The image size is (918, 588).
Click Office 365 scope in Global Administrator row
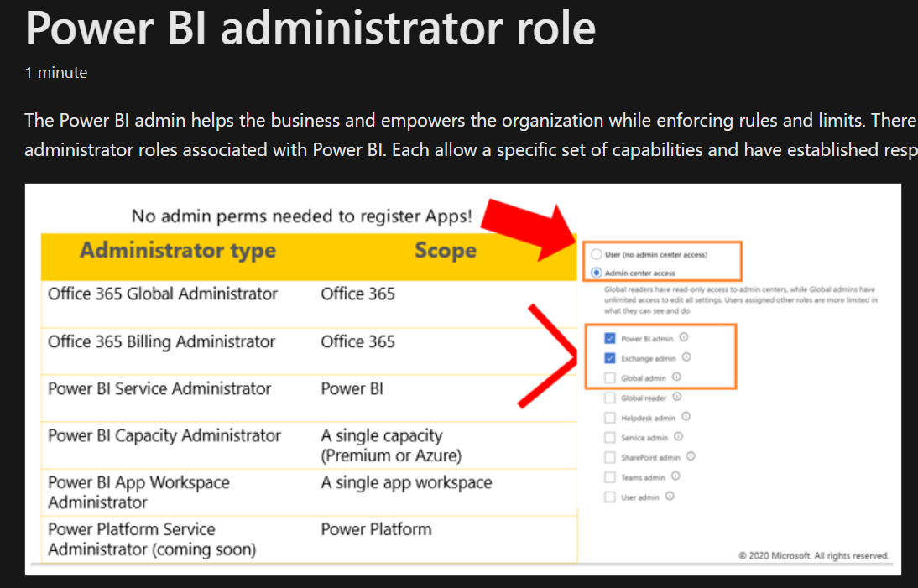click(357, 294)
